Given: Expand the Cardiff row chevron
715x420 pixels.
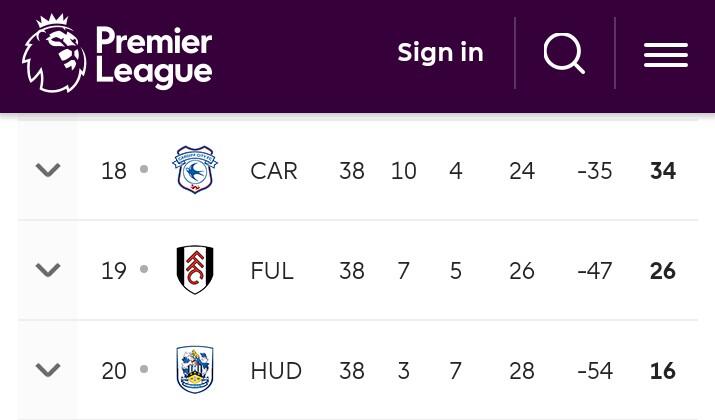Looking at the screenshot, I should 48,170.
